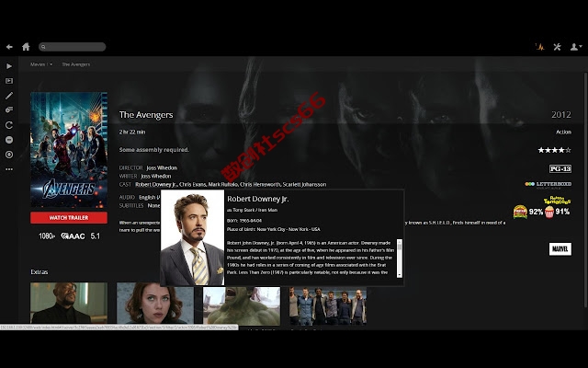Click the Robert Downey Jr. portrait photo
Screen dimensions: 588x368
pos(192,238)
